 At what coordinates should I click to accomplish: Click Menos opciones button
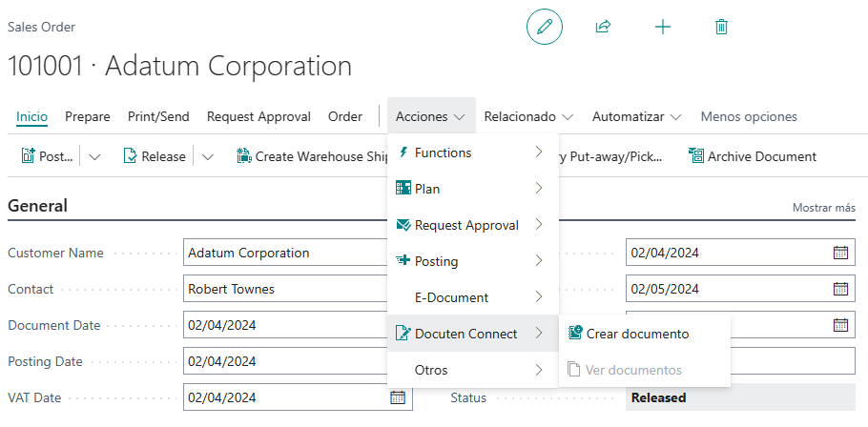[749, 116]
